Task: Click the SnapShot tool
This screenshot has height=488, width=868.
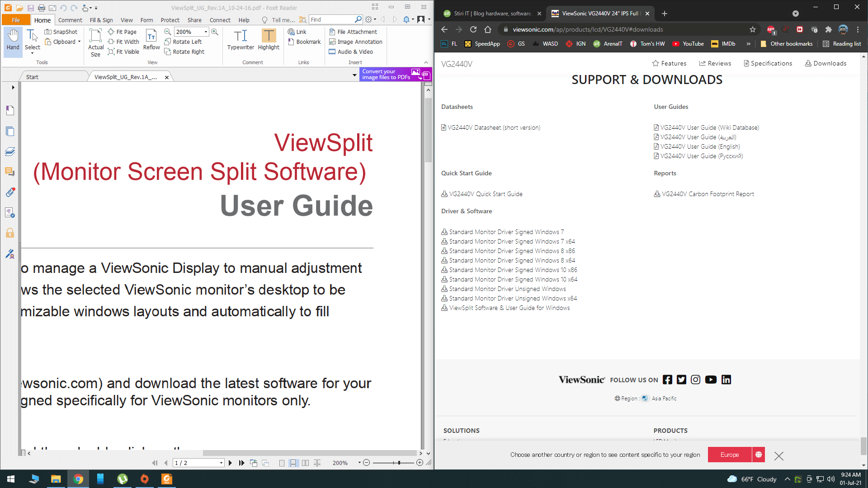Action: point(61,32)
